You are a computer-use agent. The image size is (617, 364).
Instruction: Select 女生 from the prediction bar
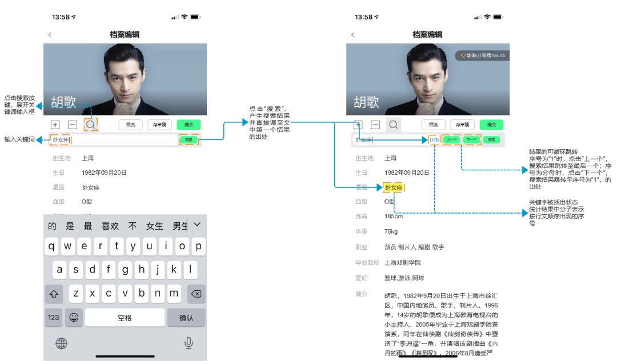point(153,225)
